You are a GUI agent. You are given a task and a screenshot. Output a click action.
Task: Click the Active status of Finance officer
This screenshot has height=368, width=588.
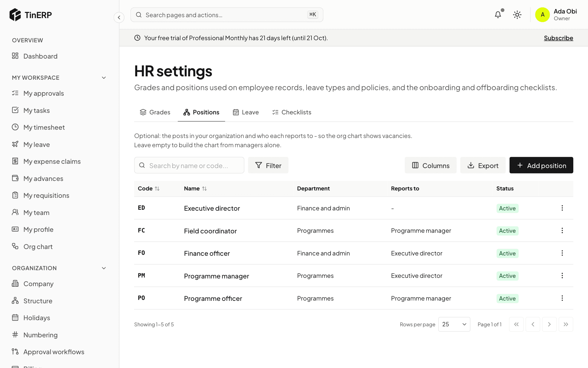coord(507,253)
